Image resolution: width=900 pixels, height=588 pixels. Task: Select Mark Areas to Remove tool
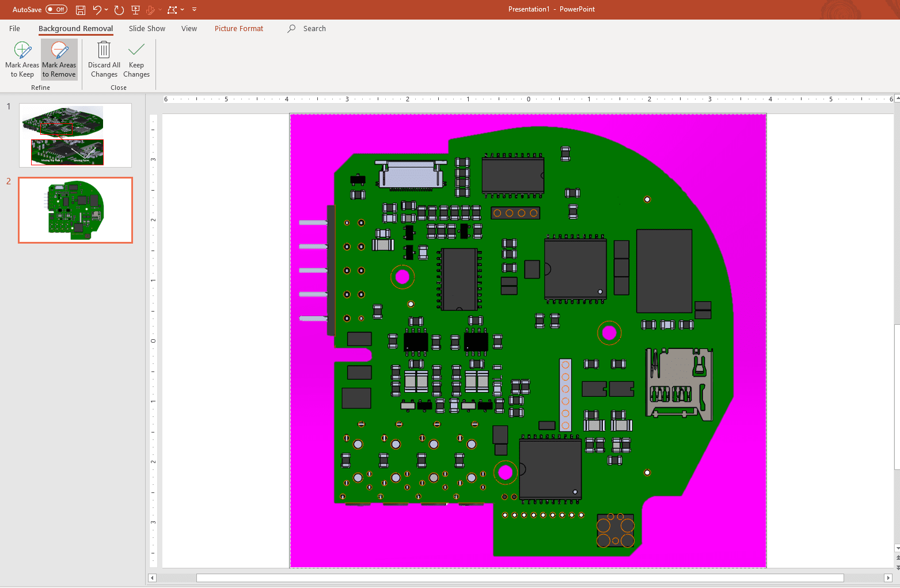coord(59,59)
